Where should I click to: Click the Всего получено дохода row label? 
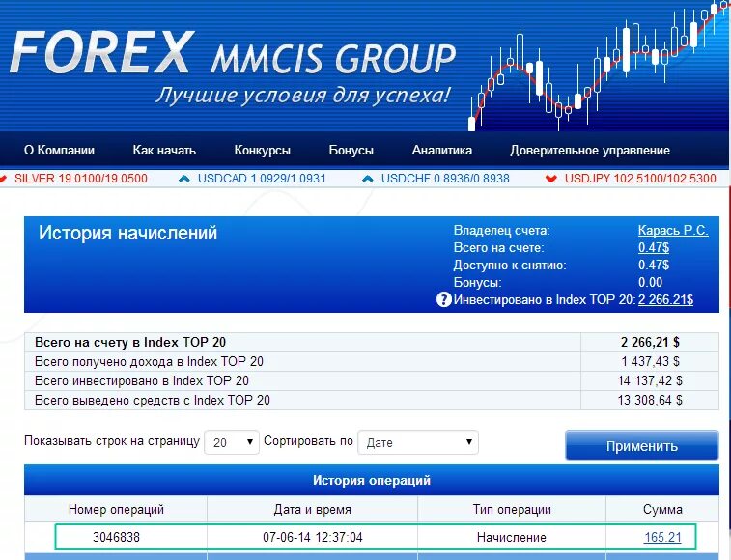[149, 361]
